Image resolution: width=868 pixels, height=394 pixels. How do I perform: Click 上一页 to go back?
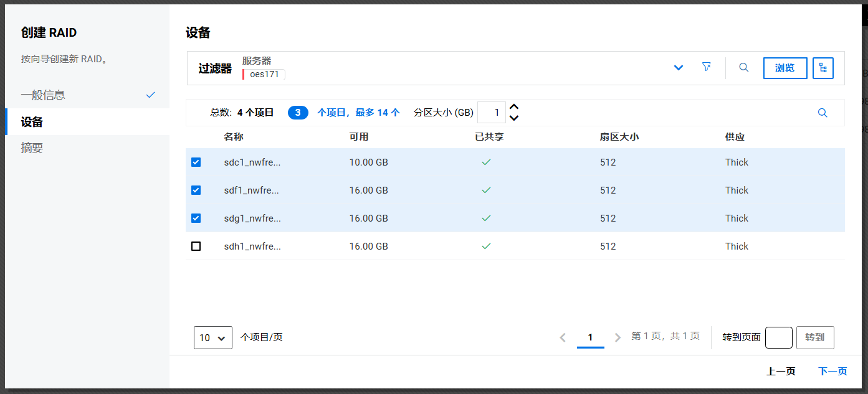(781, 372)
